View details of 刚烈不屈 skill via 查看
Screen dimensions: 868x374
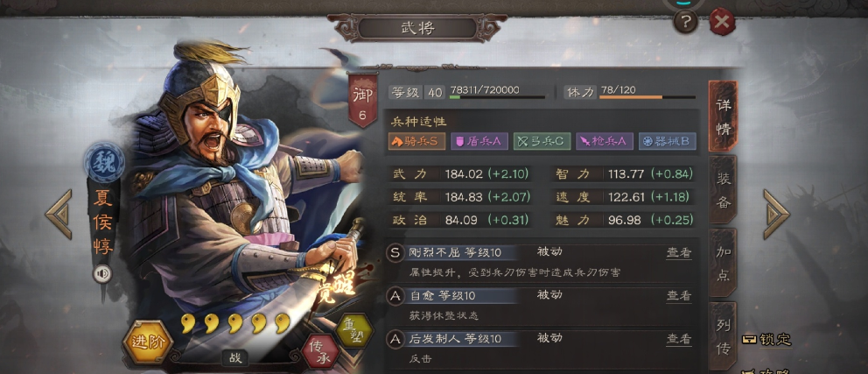(679, 253)
